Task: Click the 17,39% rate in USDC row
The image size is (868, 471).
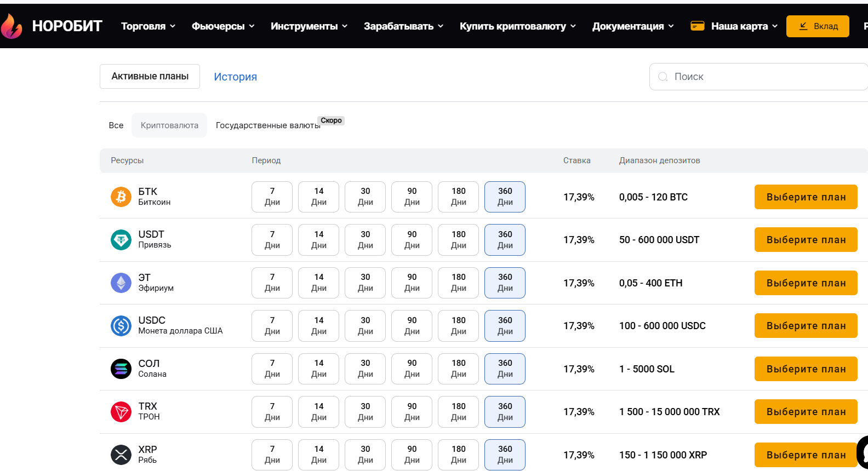Action: click(579, 326)
